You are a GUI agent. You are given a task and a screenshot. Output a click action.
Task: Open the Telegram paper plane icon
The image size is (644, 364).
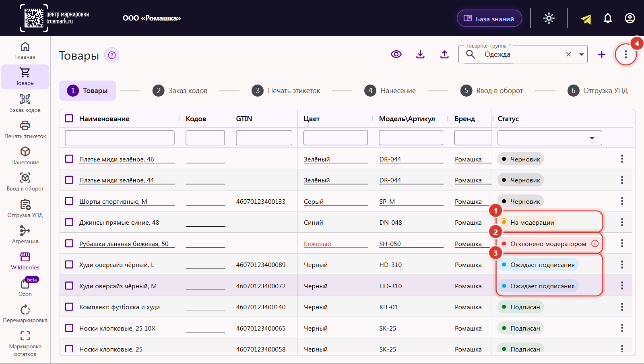pyautogui.click(x=586, y=19)
